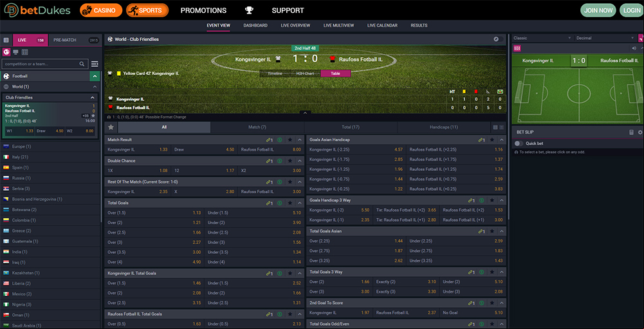Image resolution: width=644 pixels, height=329 pixels.
Task: Toggle the Quick bet switch
Action: (x=519, y=143)
